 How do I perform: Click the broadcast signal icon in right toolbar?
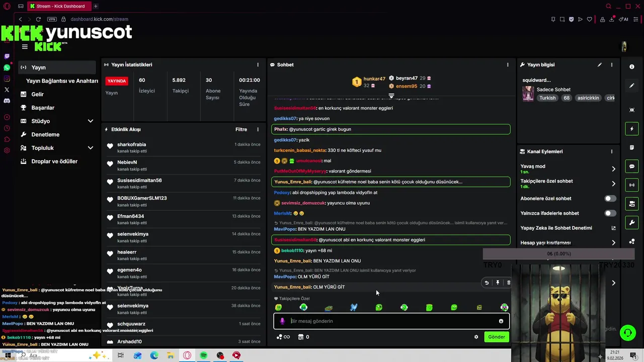pyautogui.click(x=632, y=185)
